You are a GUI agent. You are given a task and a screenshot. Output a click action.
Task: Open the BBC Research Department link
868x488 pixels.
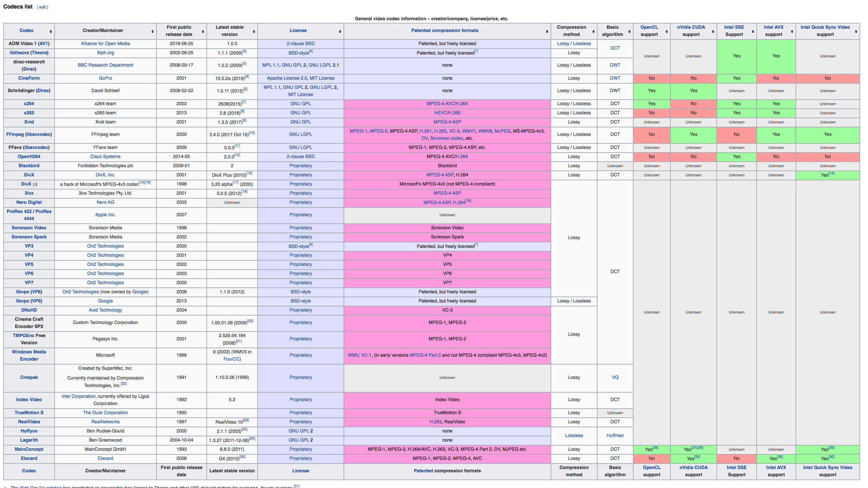pyautogui.click(x=105, y=65)
